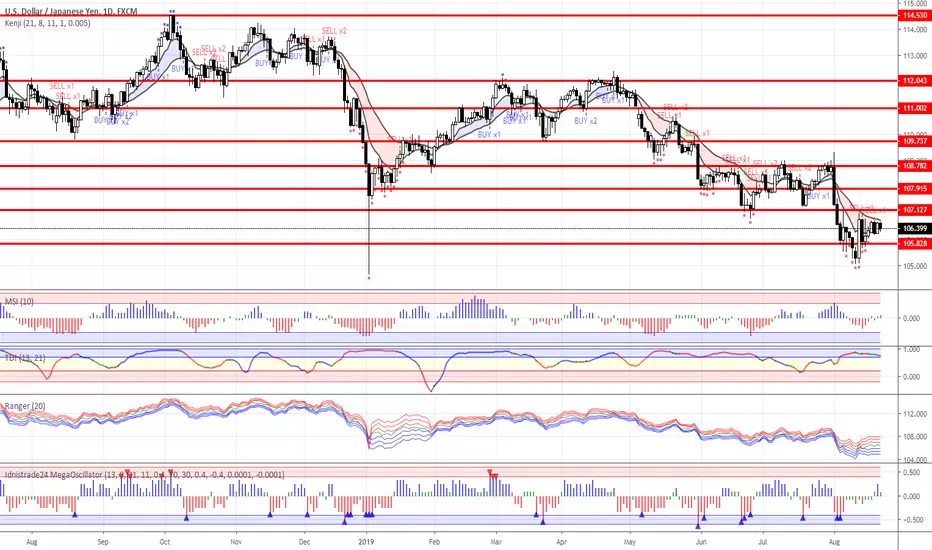This screenshot has width=932, height=550.
Task: Select the Kenji (21, 8, 11, 1, 0.005) indicator legend
Action: pyautogui.click(x=48, y=23)
